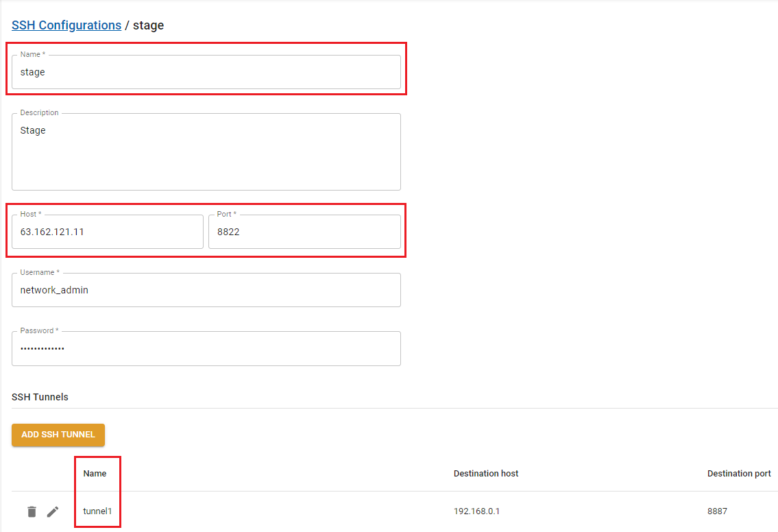Select the tunnel1 name cell
Viewport: 778px width, 532px height.
click(97, 511)
